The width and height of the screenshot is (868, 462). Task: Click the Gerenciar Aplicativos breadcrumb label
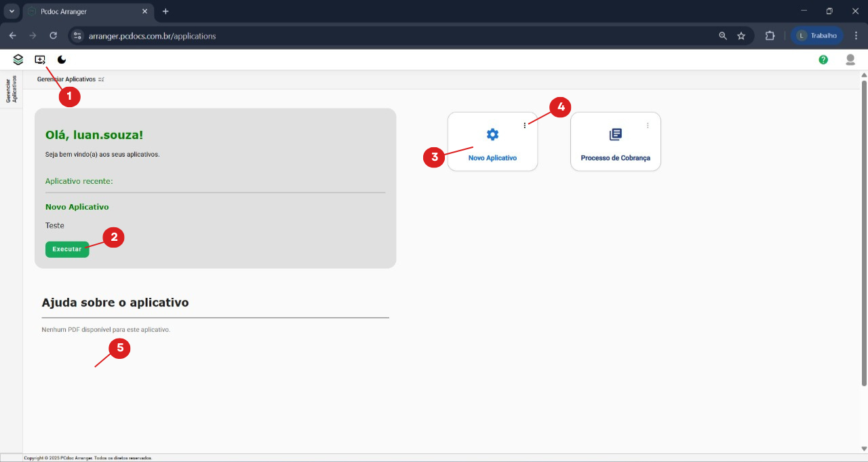pos(66,79)
